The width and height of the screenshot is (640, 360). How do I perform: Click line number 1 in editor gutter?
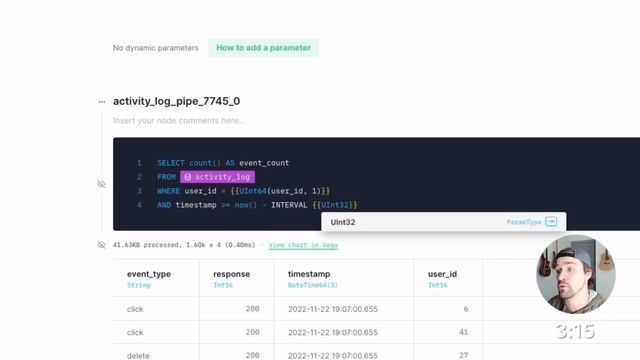[139, 163]
